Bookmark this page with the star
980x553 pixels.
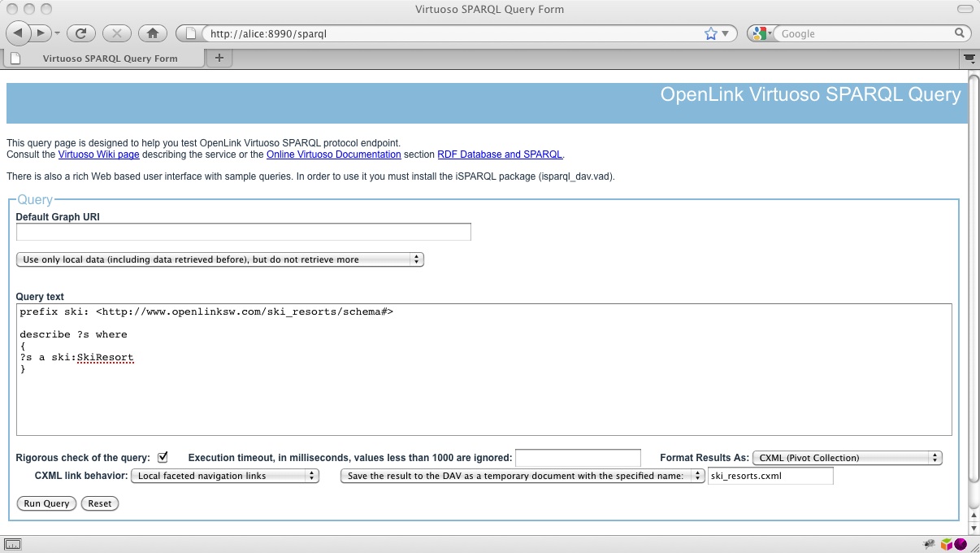pyautogui.click(x=711, y=33)
